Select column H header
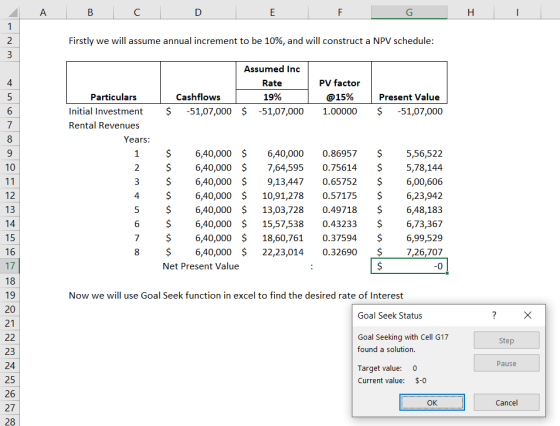The height and width of the screenshot is (426, 560). (471, 12)
